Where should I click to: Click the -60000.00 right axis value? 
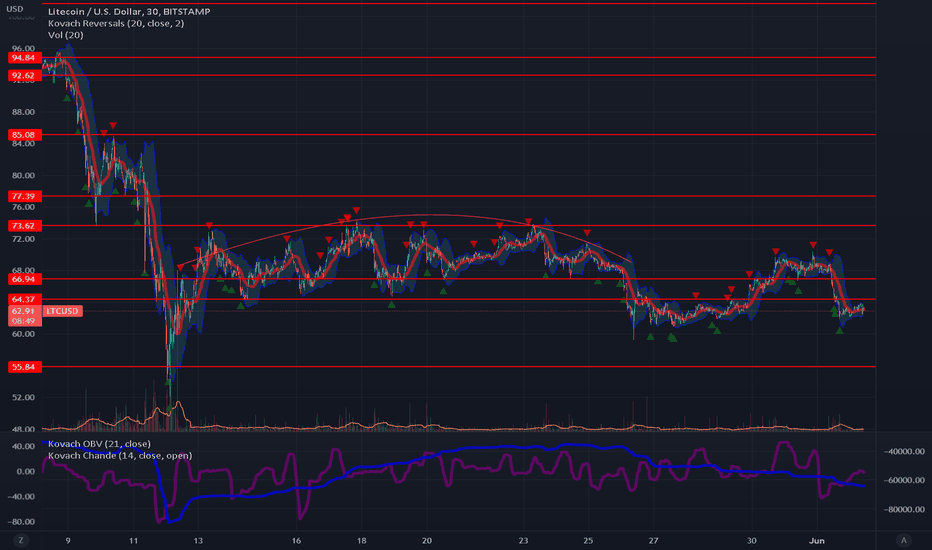(x=903, y=480)
